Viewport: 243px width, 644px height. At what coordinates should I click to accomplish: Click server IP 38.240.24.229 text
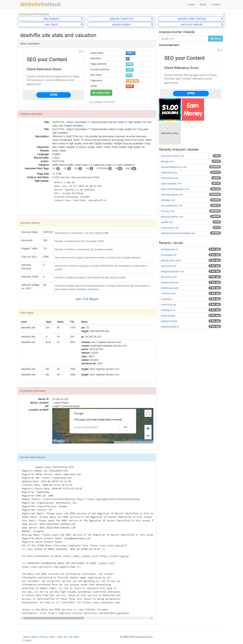click(x=60, y=399)
